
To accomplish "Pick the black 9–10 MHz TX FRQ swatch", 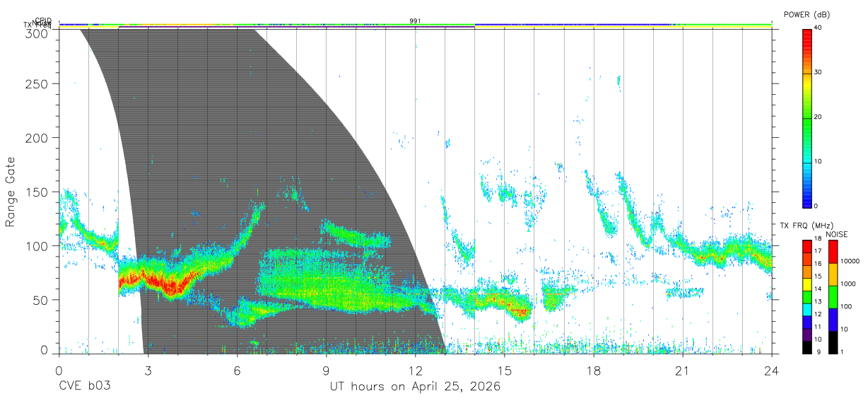I will [807, 347].
